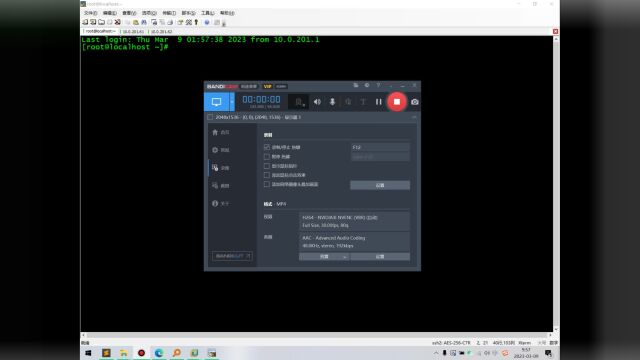Click the Settings button beside webcam overlay
Screen dimensions: 640x360
(380, 185)
